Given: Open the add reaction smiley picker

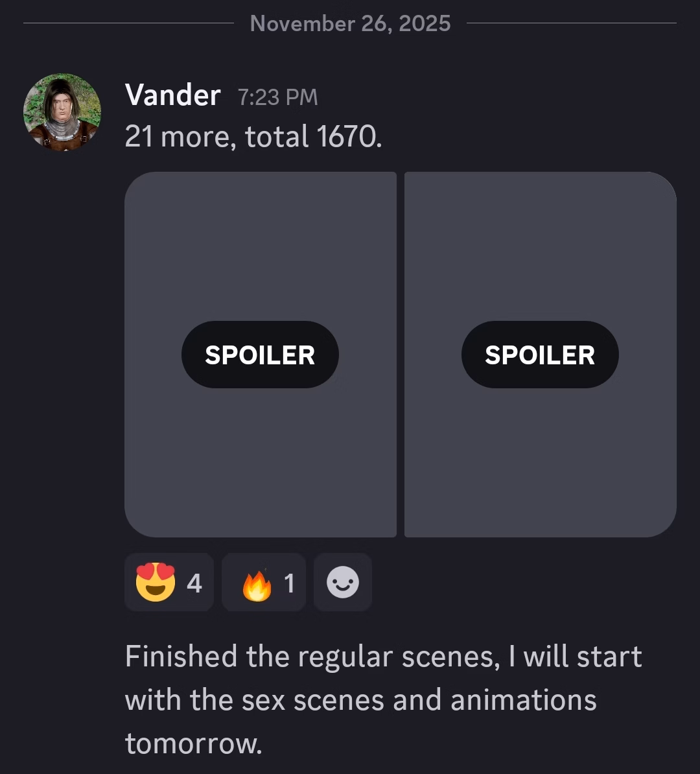Looking at the screenshot, I should coord(342,582).
